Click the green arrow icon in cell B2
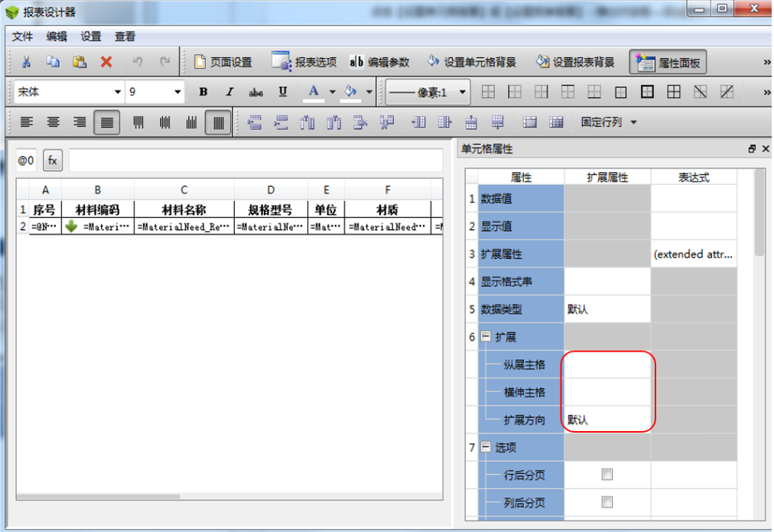 click(72, 226)
